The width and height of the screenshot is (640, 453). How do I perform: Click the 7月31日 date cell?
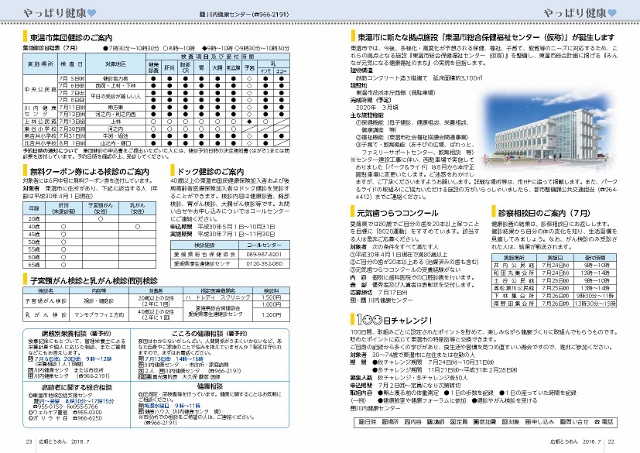(71, 136)
